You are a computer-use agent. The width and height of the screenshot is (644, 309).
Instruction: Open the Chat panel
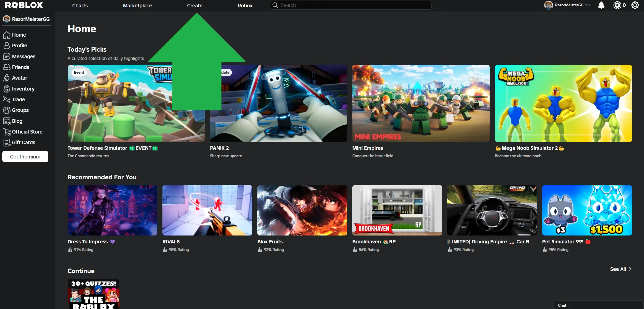point(599,305)
